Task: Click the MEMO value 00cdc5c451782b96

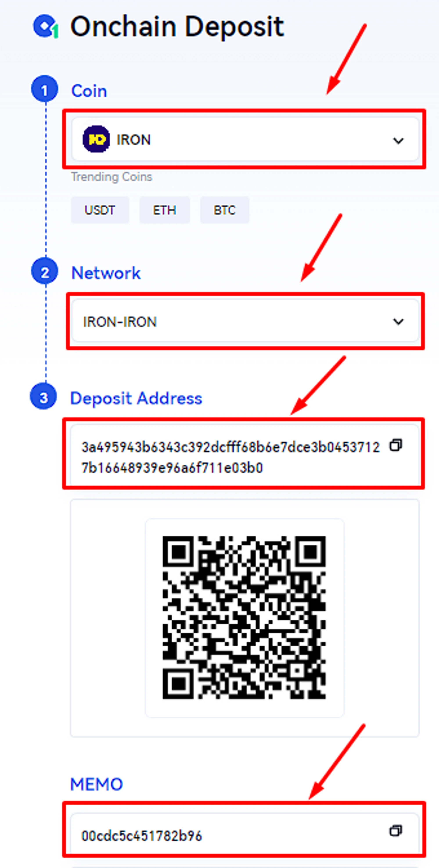Action: click(x=142, y=836)
